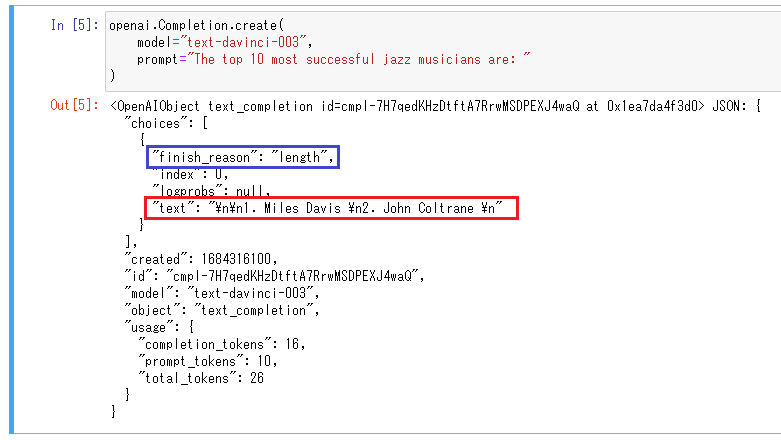Click the model="text-davinci-003" code line
The width and height of the screenshot is (781, 440).
(x=225, y=42)
